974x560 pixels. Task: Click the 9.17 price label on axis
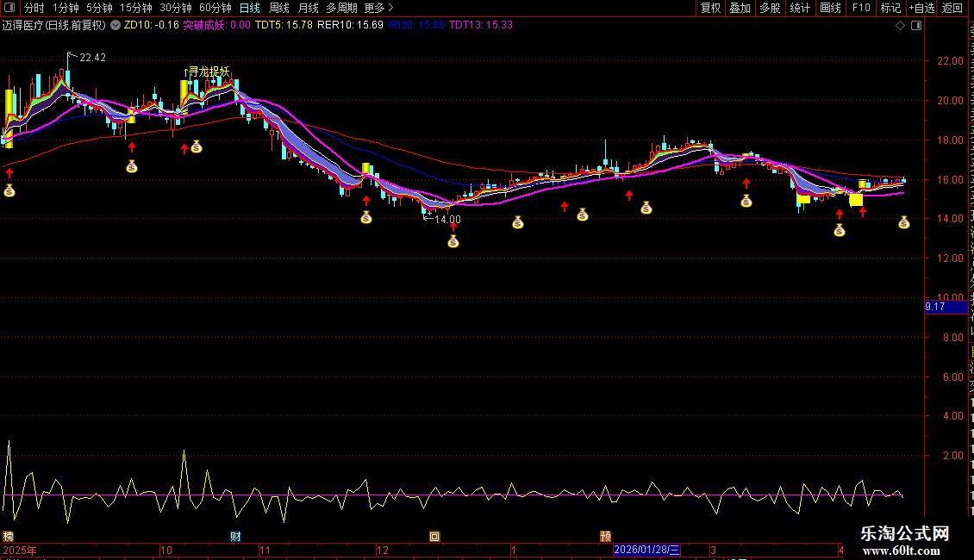[x=935, y=307]
